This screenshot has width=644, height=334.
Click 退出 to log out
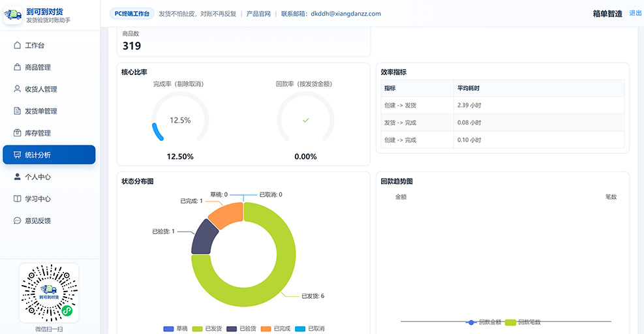635,13
